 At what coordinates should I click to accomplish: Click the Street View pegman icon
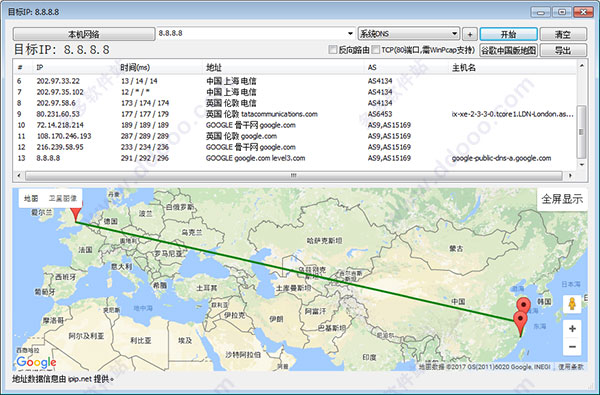pos(572,304)
